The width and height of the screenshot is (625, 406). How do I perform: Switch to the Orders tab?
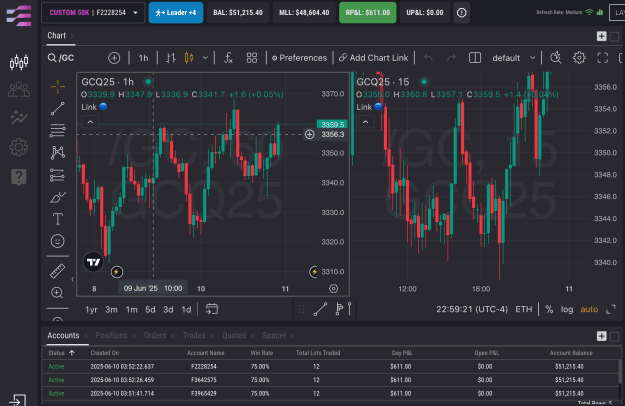(155, 335)
